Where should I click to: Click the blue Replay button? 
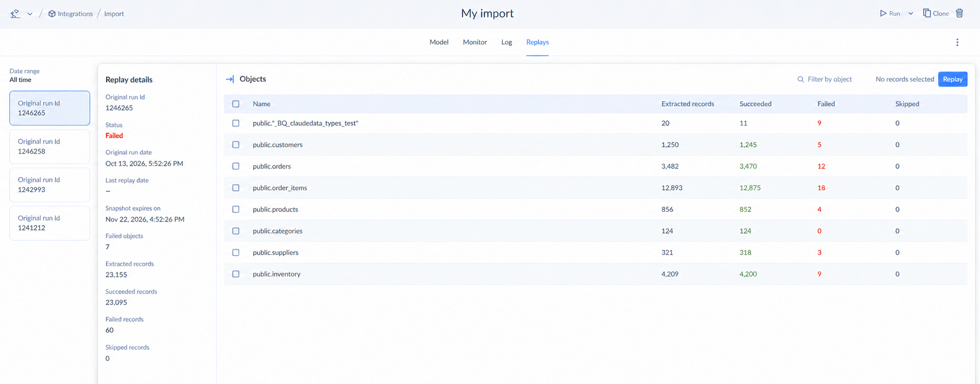(x=952, y=79)
